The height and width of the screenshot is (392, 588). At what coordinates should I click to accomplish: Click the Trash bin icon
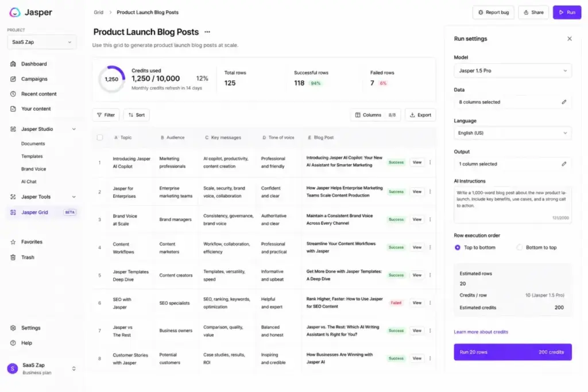point(13,258)
